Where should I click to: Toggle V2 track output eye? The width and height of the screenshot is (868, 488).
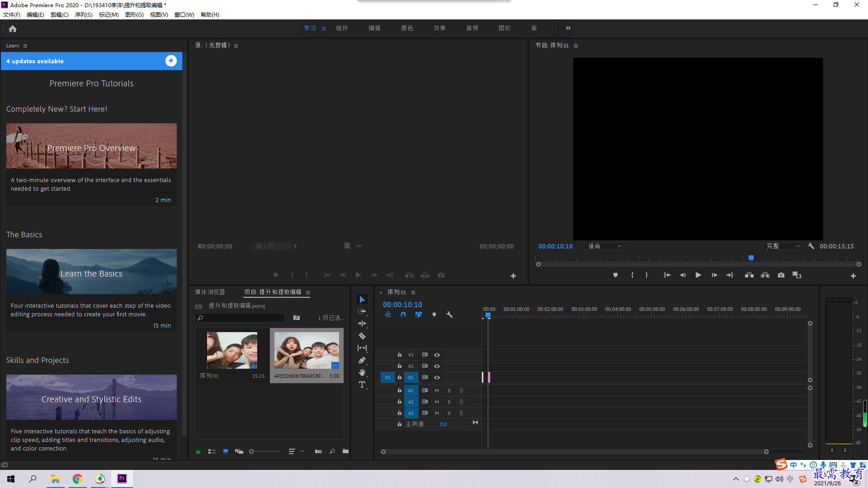(437, 366)
